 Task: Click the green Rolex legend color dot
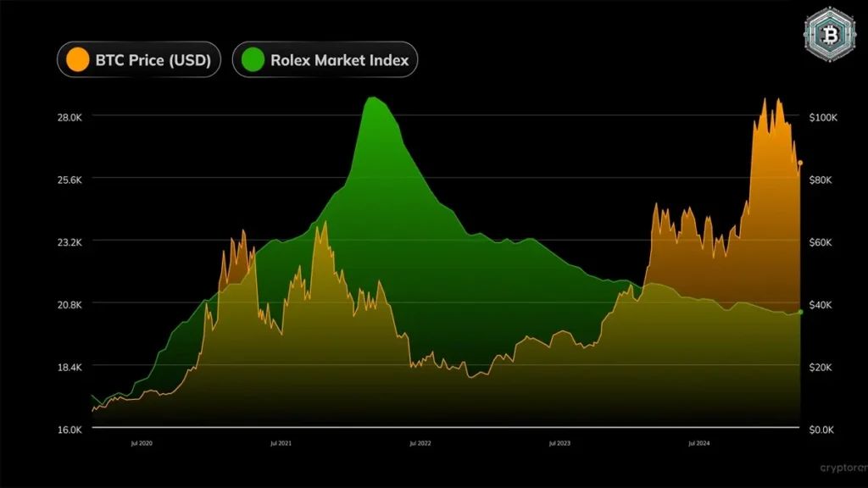[253, 60]
